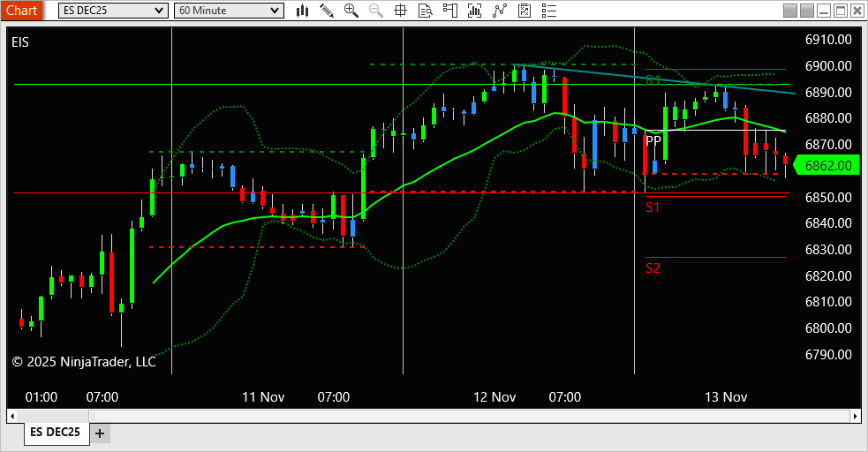Viewport: 868px width, 452px height.
Task: Open the Indicators icon
Action: [x=499, y=11]
